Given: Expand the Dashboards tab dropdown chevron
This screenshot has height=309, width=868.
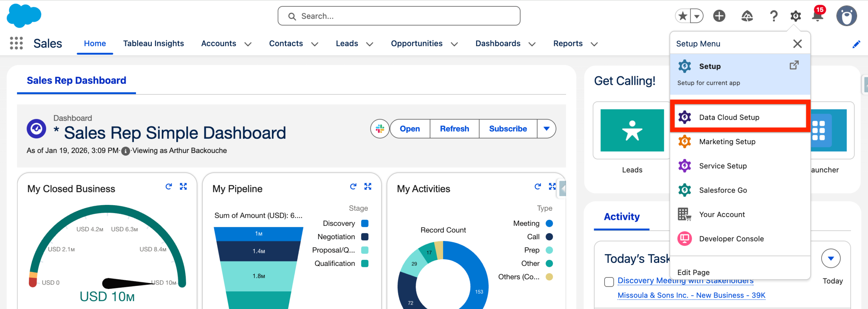Looking at the screenshot, I should pyautogui.click(x=532, y=44).
